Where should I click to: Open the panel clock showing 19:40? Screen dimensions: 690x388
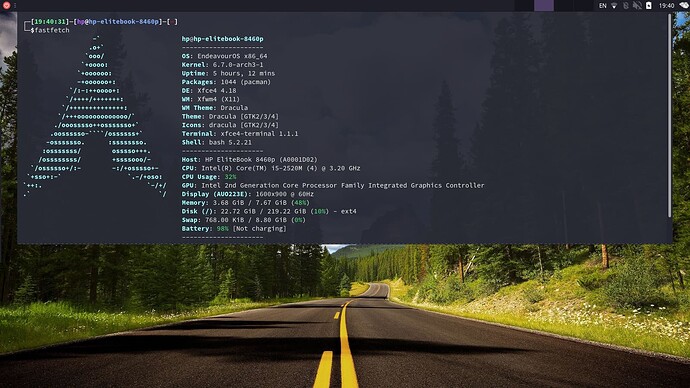[666, 6]
